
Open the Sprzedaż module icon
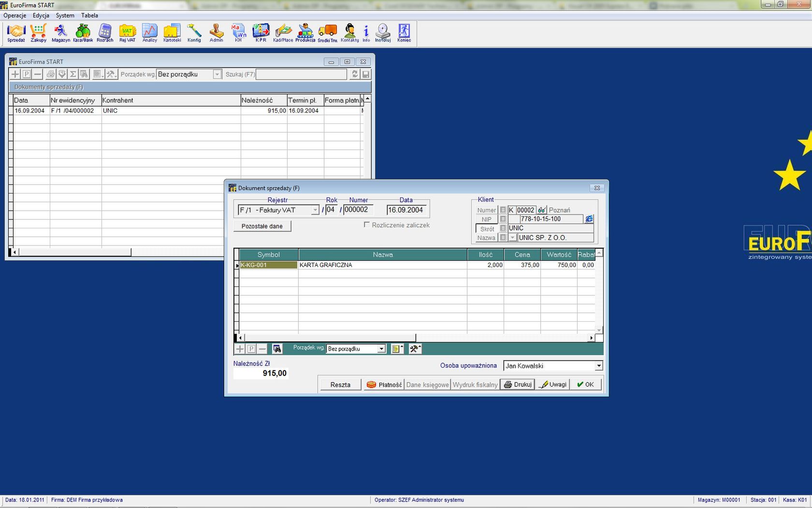[x=16, y=33]
